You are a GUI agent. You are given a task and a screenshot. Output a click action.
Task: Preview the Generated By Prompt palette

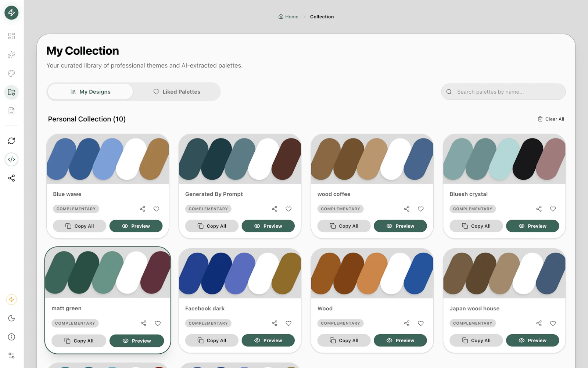(x=268, y=226)
